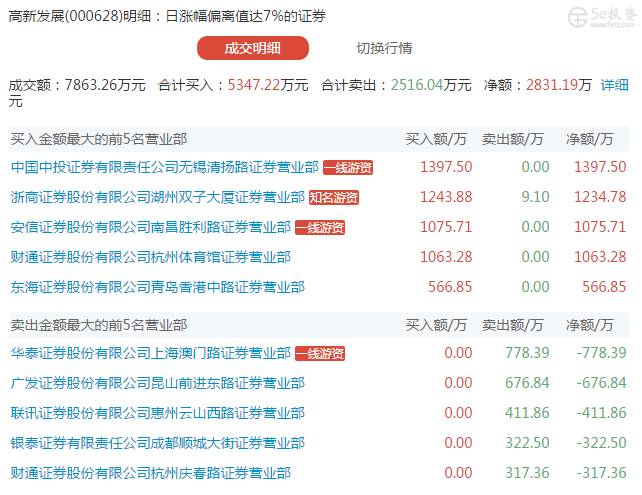Click buy amount 1075.71 for 安信证券

click(x=446, y=227)
